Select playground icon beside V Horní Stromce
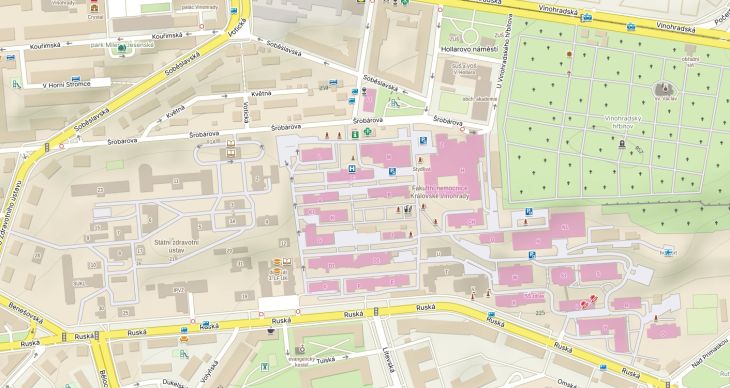Screen dimensions: 730x388 (x=17, y=84)
